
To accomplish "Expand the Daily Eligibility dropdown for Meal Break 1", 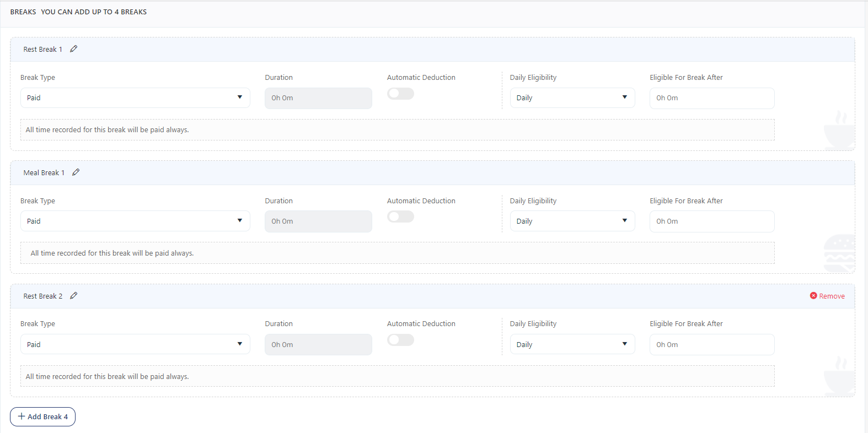I will tap(572, 221).
